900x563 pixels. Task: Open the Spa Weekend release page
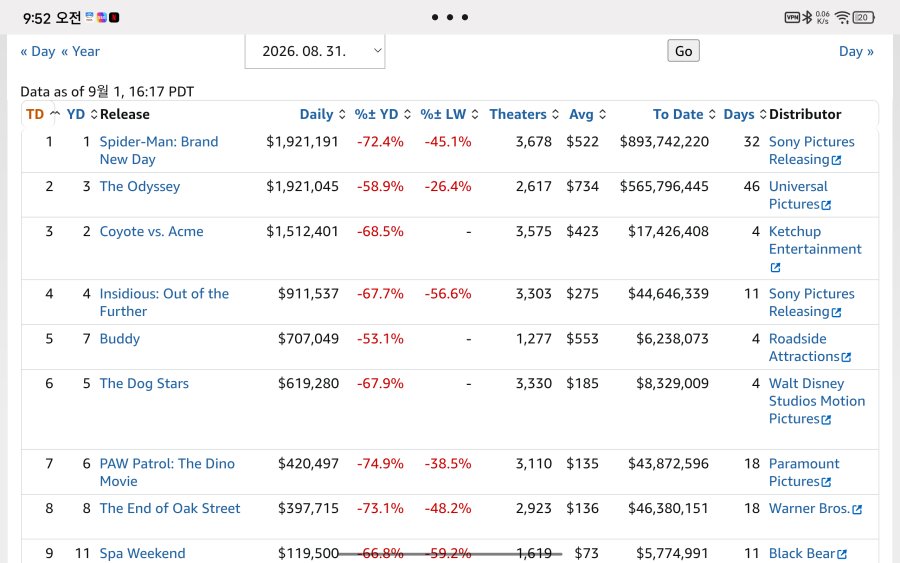tap(142, 553)
